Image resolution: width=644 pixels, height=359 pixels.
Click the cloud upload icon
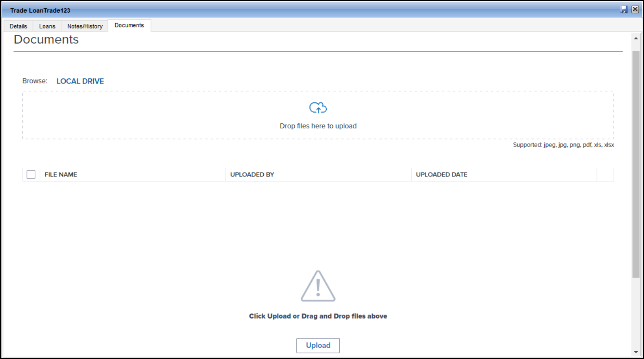[318, 108]
